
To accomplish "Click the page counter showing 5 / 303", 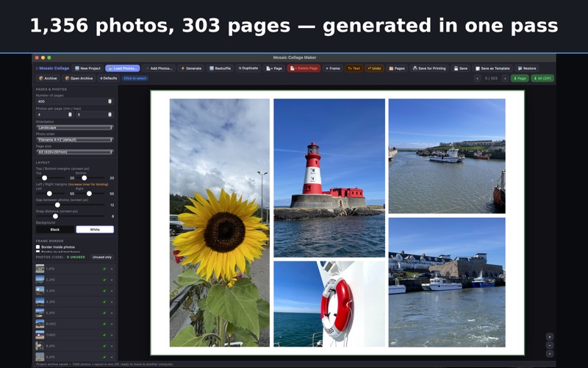I will pos(491,79).
